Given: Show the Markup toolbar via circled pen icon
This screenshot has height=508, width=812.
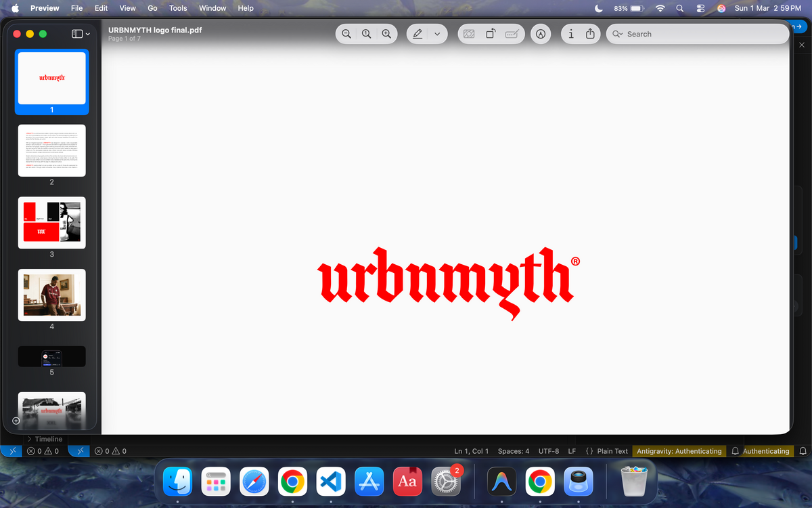Looking at the screenshot, I should (541, 34).
